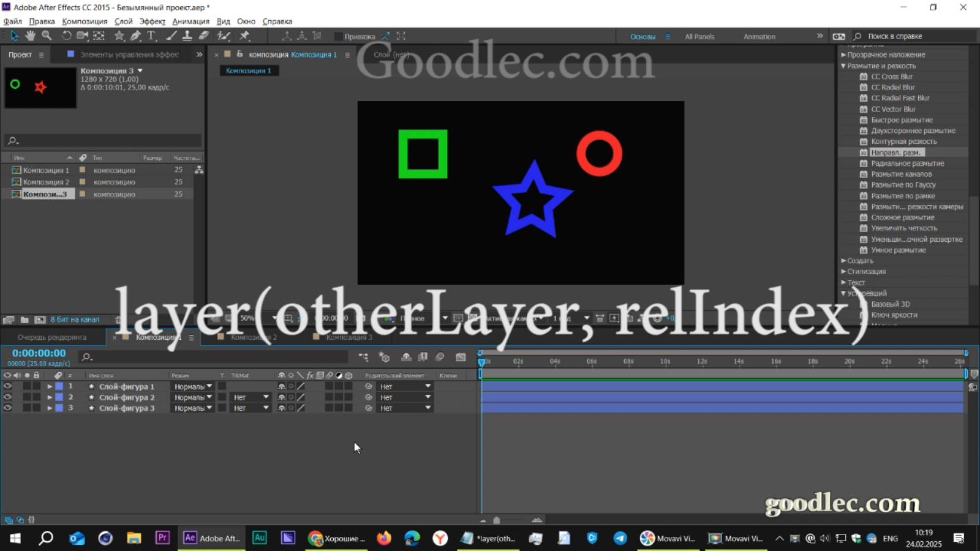The width and height of the screenshot is (980, 551).
Task: Click the current time indicator on time ruler
Action: [481, 361]
